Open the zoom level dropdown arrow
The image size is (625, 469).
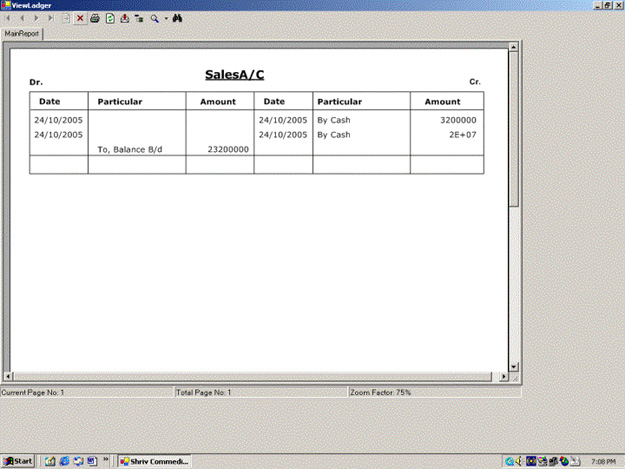[166, 18]
